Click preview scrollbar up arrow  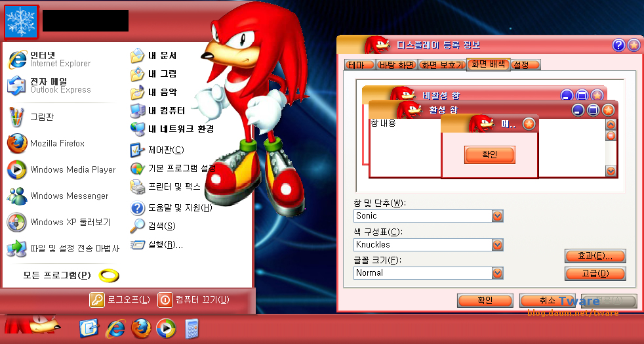611,124
